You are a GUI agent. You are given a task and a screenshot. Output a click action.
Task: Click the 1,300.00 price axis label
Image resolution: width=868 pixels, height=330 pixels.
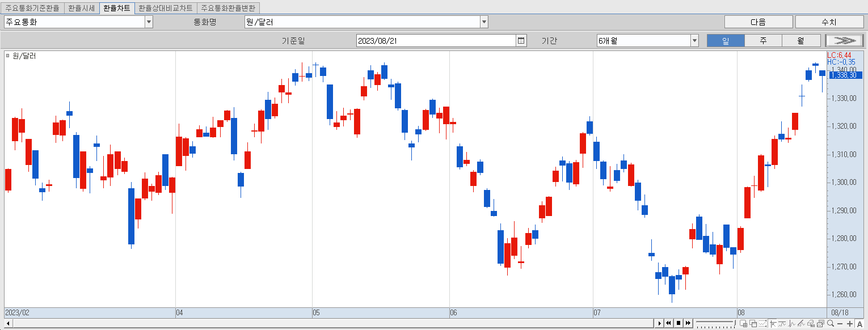[844, 182]
